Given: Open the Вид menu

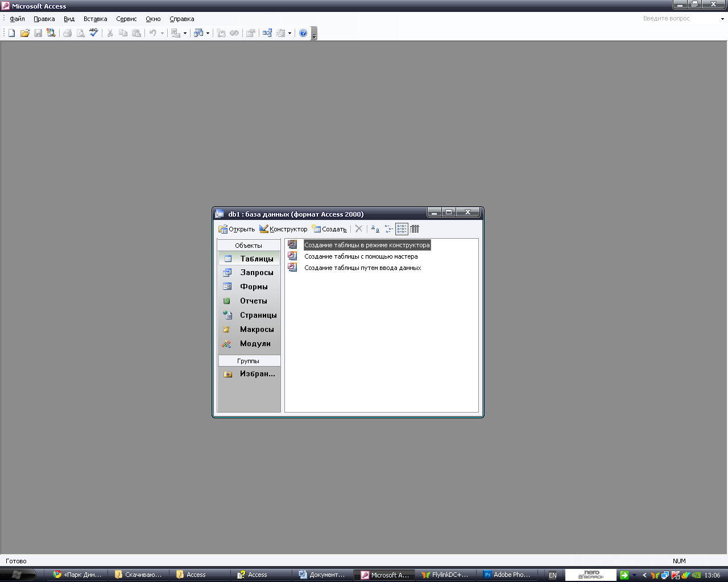Looking at the screenshot, I should pyautogui.click(x=69, y=19).
